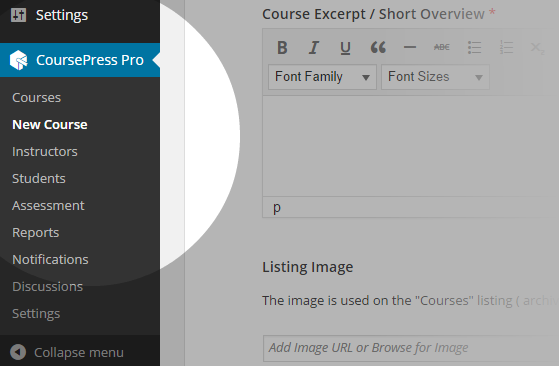This screenshot has width=559, height=366.
Task: Open the Courses submenu item
Action: coord(36,98)
